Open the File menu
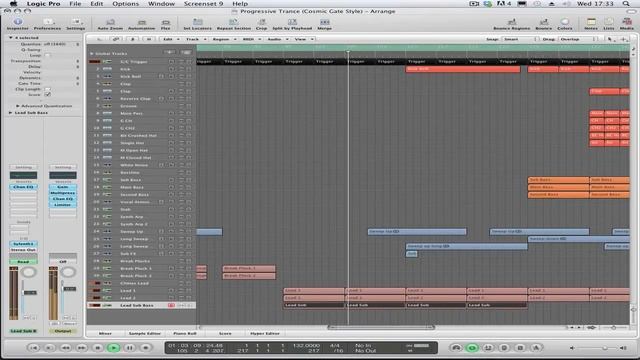The height and width of the screenshot is (360, 640). (x=75, y=4)
